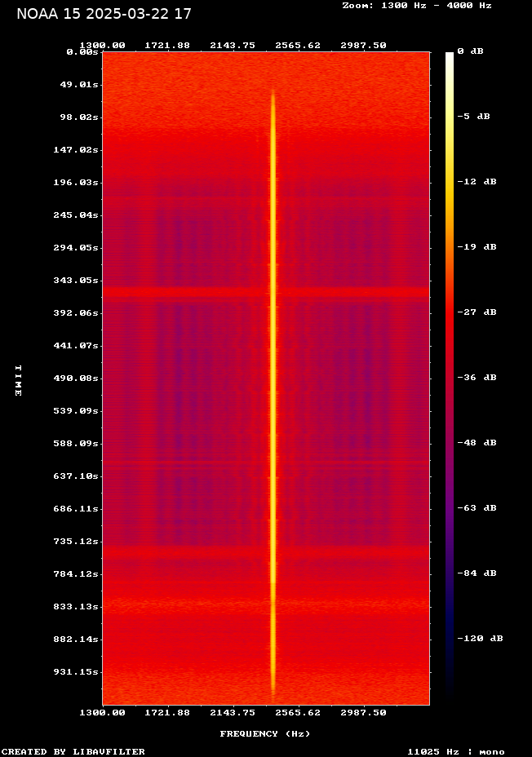Viewport: 532px width, 757px height.
Task: Click time label '735.12s'
Action: click(x=76, y=541)
